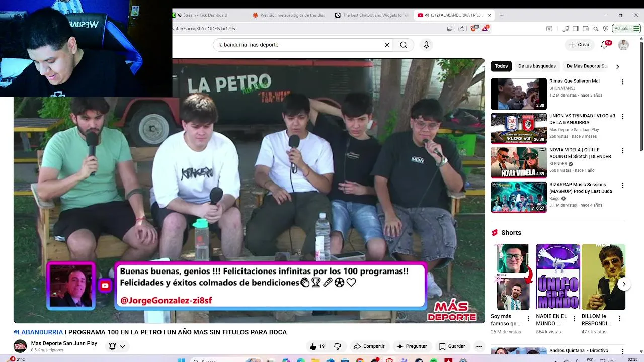Open the Leo AI sparkle icon
This screenshot has width=644, height=362.
pos(596,29)
